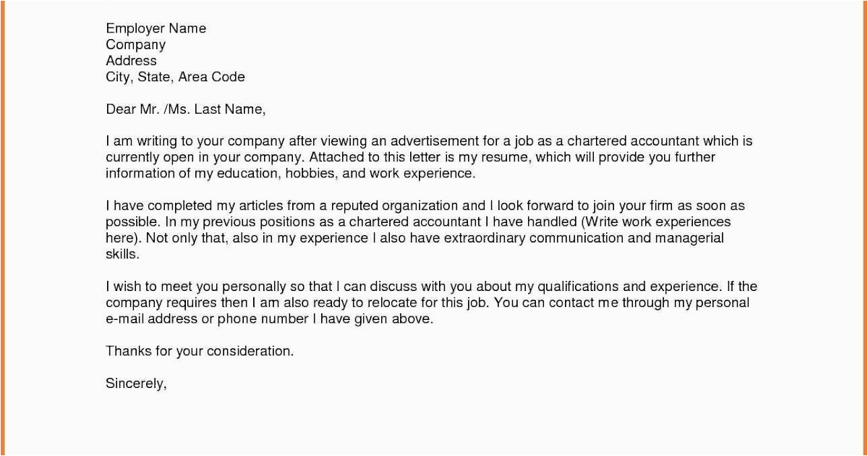This screenshot has width=868, height=456.
Task: Click the "Dear Mr. /Ms. Last Name," salutation
Action: tap(186, 109)
